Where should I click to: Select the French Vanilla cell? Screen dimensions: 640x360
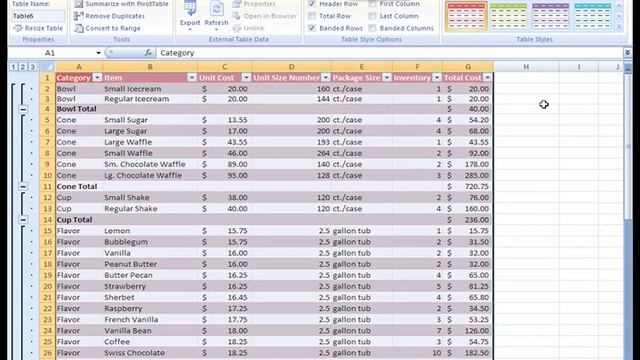pos(150,320)
